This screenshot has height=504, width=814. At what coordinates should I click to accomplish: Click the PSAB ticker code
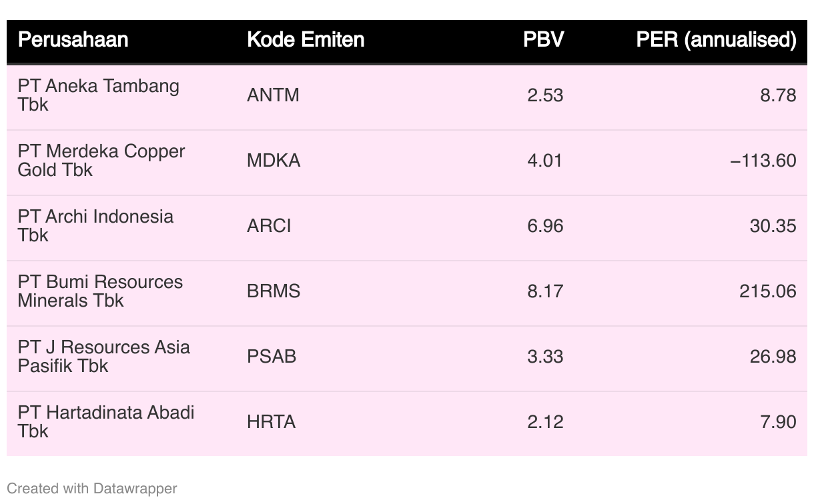coord(272,357)
